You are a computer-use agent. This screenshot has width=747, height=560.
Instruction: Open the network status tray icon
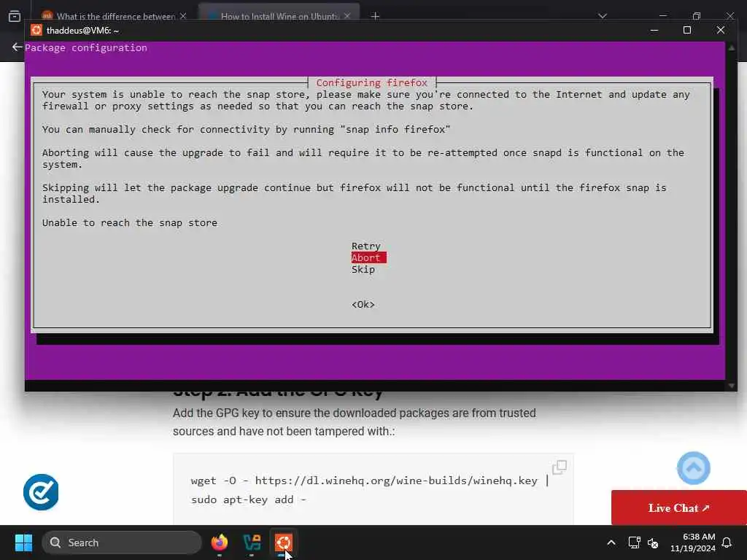coord(634,542)
